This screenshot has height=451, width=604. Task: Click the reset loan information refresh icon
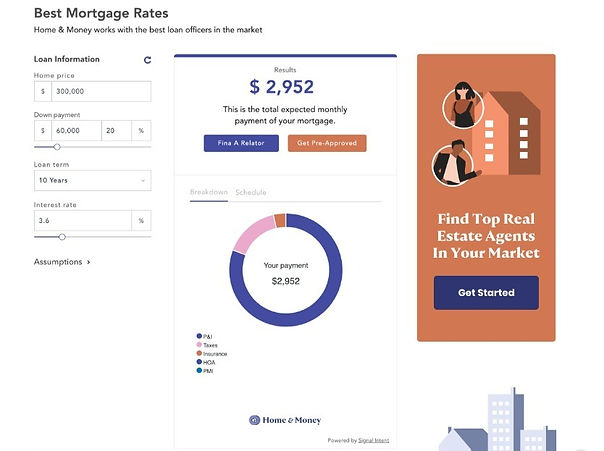pyautogui.click(x=147, y=60)
